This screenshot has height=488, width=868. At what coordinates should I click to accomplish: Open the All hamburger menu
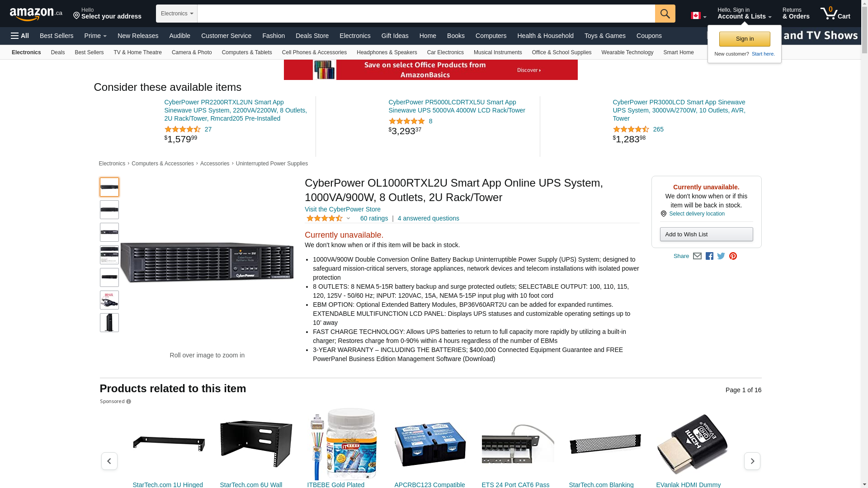click(20, 36)
